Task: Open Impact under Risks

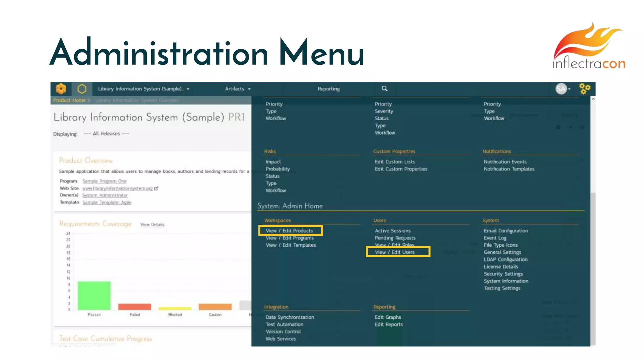Action: [273, 162]
